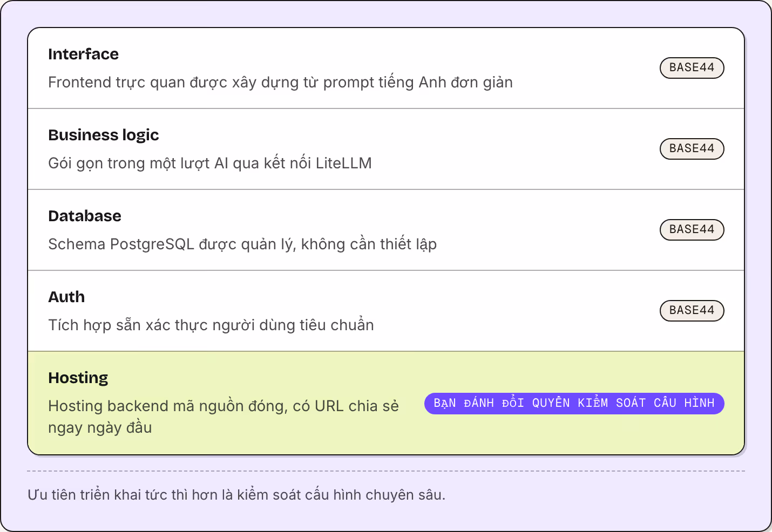
Task: Click the BASE44 badge in Auth row
Action: (692, 311)
